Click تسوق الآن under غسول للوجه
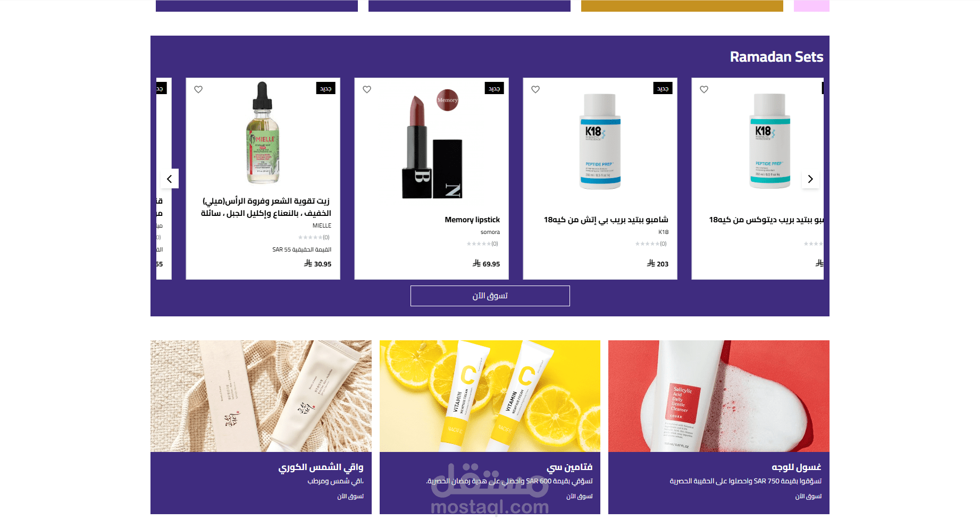 (808, 496)
